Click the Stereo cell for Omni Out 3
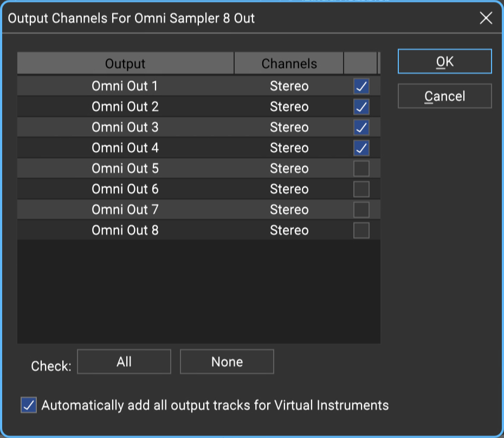 pyautogui.click(x=289, y=127)
